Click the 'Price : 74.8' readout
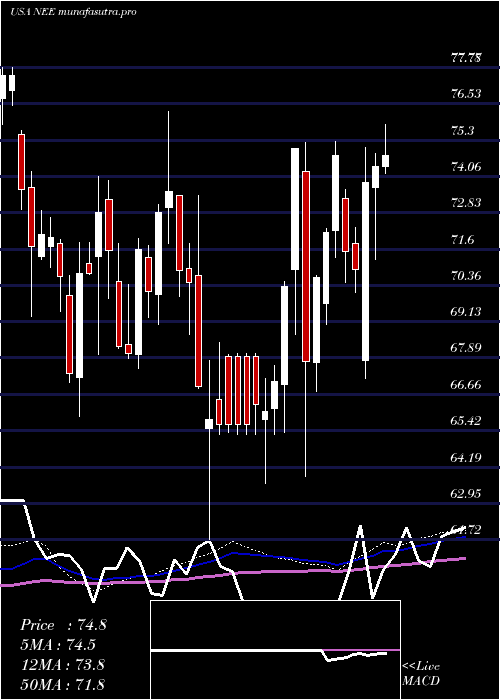Viewport: 500px width, 700px height. [63, 625]
